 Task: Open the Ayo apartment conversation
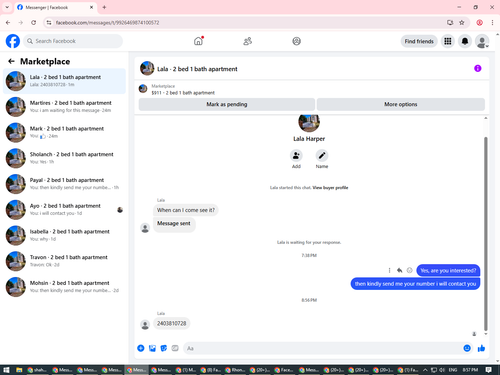(x=64, y=210)
